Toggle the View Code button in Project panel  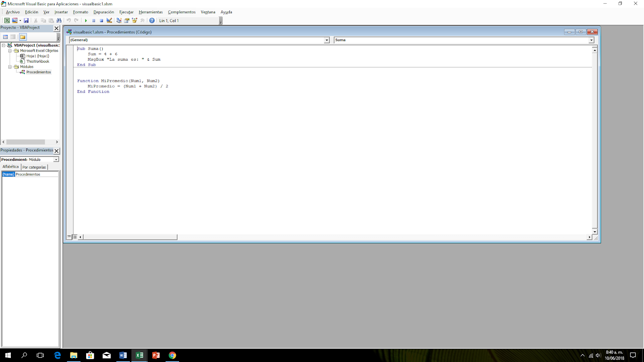point(5,37)
